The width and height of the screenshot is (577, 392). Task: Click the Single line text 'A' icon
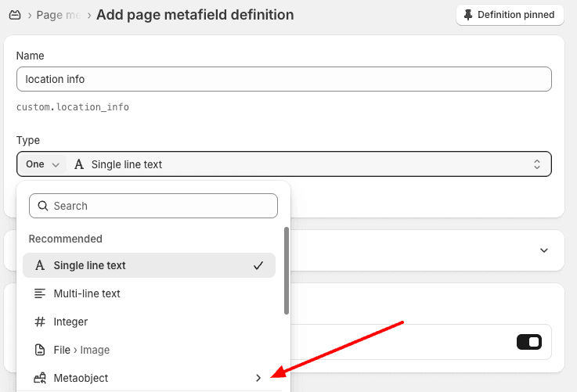pos(39,265)
